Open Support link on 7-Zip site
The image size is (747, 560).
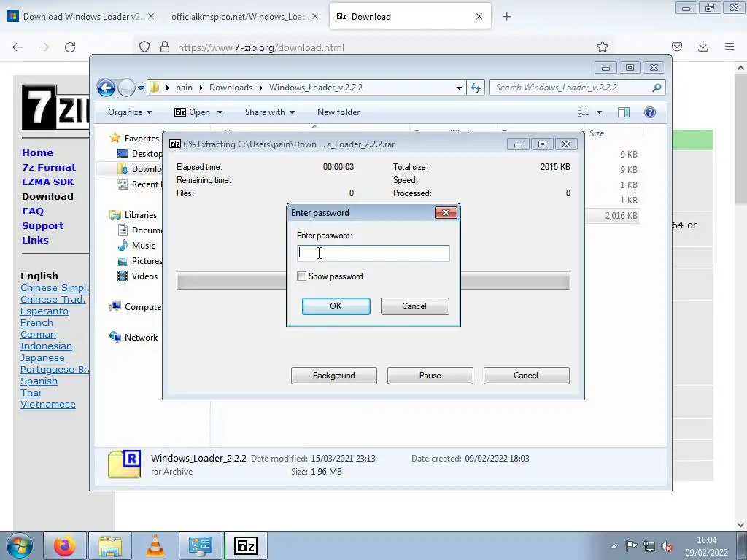pyautogui.click(x=42, y=226)
